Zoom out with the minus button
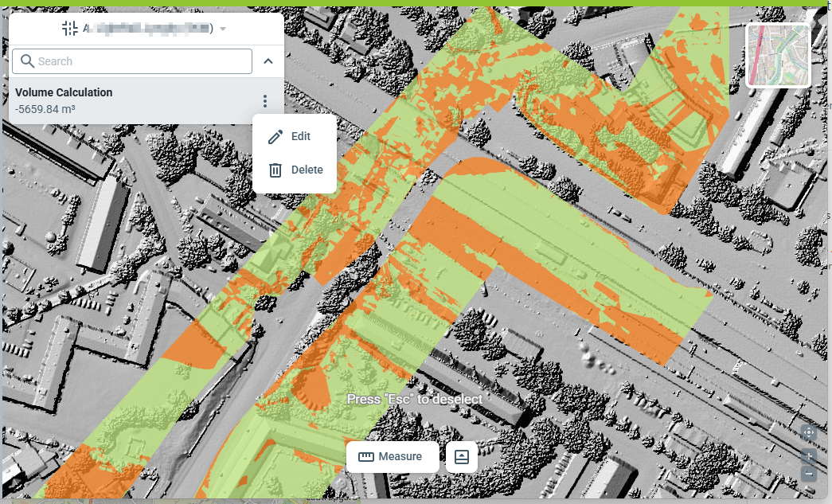The height and width of the screenshot is (504, 832). (x=808, y=474)
